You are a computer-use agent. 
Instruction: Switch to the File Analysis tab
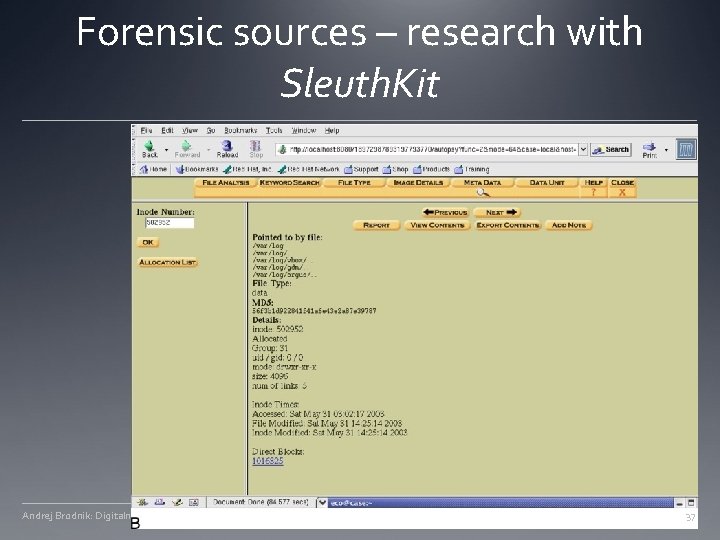[225, 183]
